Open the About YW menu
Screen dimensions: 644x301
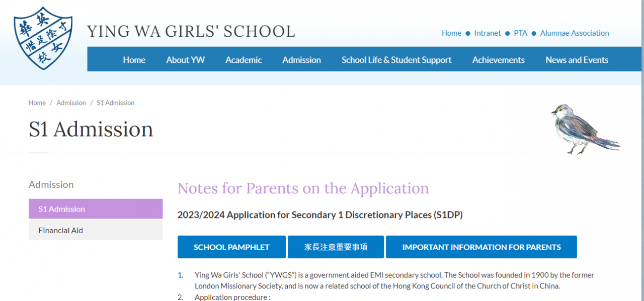point(185,60)
